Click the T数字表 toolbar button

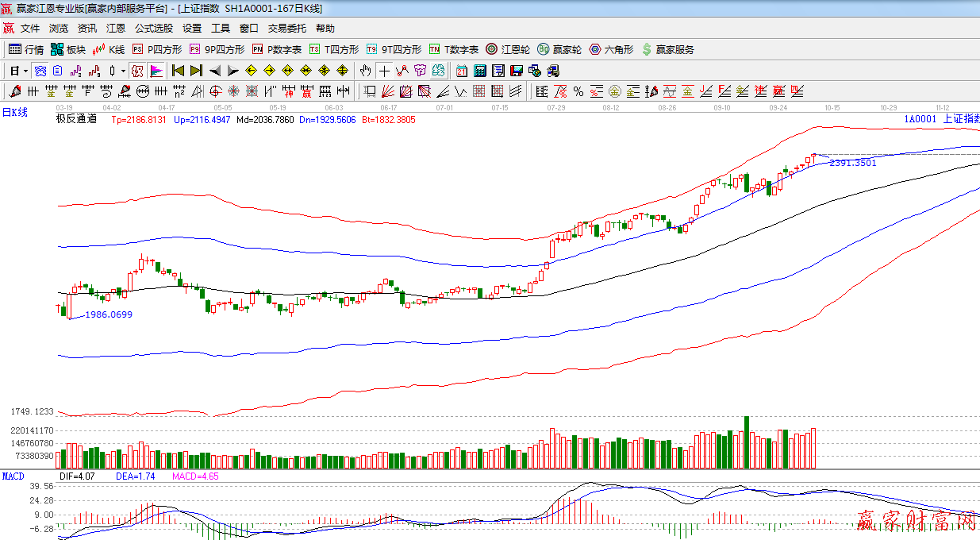454,49
